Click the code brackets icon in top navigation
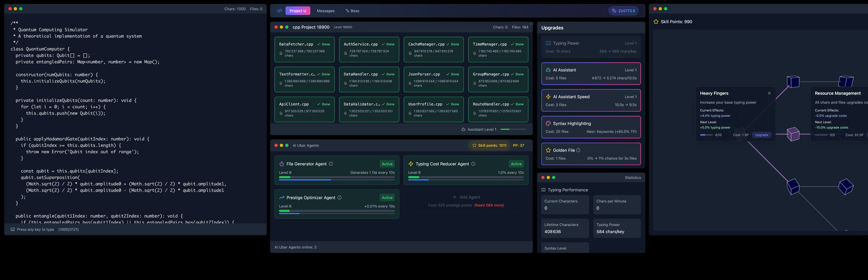868x280 pixels. click(x=279, y=11)
